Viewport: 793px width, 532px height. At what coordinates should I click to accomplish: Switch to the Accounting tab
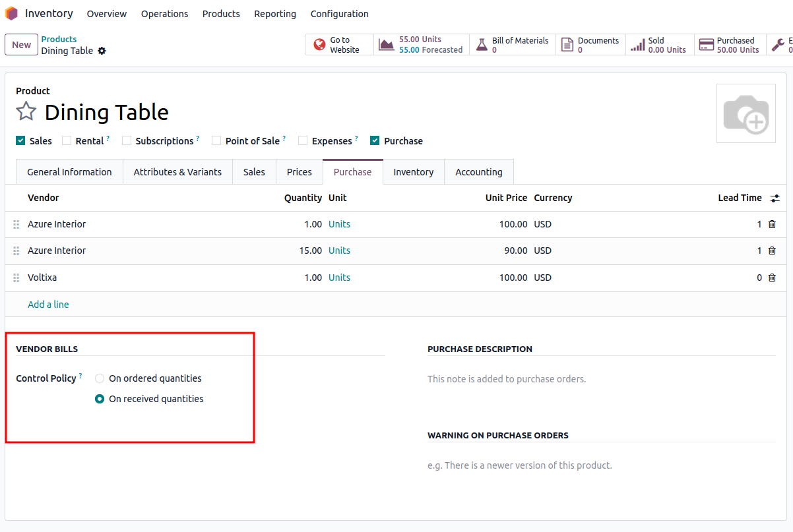tap(478, 172)
